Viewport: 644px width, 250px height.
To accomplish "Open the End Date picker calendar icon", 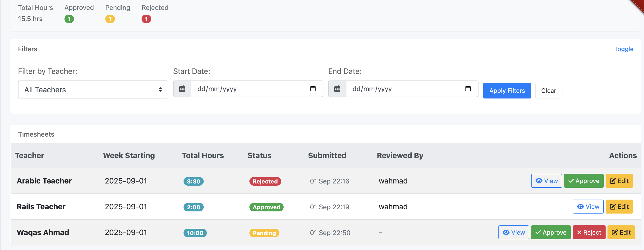I will [x=468, y=89].
